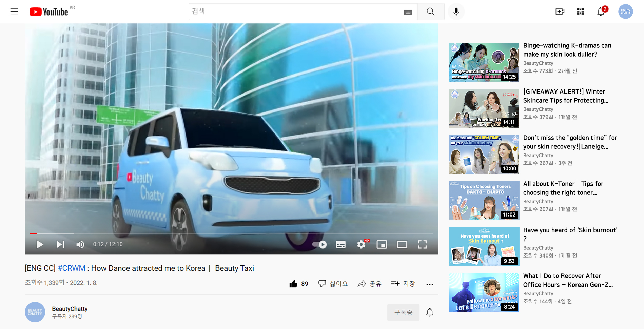Open GIVEAWAY ALERT Winter Skincare thumbnail
Viewport: 644px width, 329px height.
click(x=484, y=108)
